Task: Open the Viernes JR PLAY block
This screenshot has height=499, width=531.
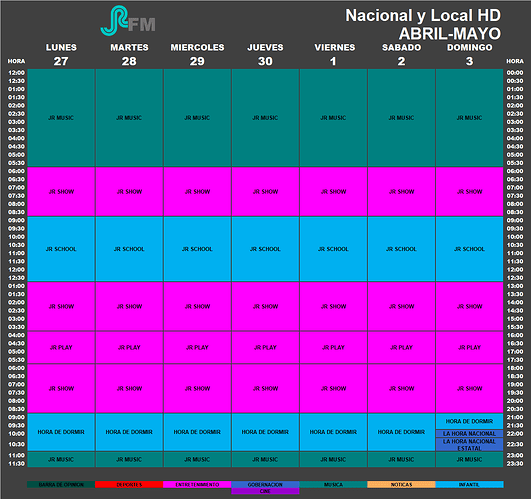Action: coord(333,347)
